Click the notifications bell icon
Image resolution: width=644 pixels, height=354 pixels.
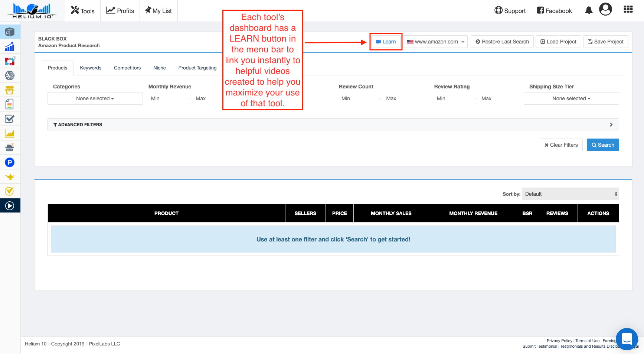[x=589, y=10]
